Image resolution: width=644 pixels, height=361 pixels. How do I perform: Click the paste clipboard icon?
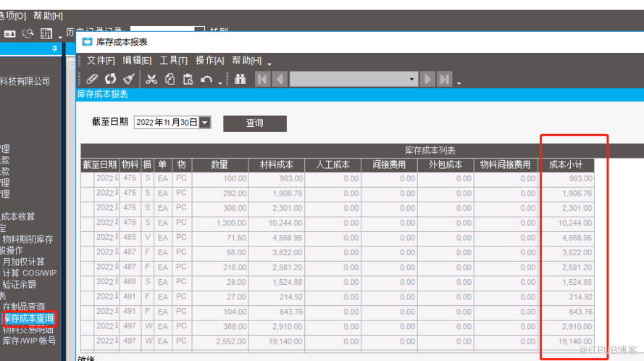[x=188, y=79]
